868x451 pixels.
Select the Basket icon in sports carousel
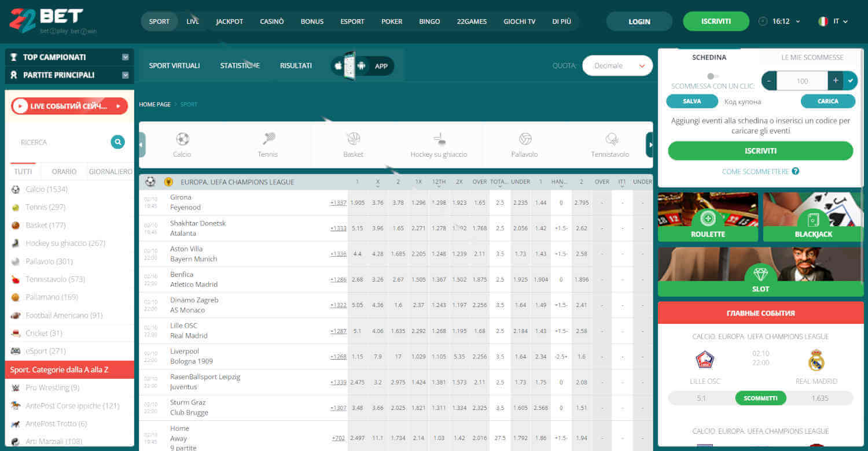[x=354, y=139]
